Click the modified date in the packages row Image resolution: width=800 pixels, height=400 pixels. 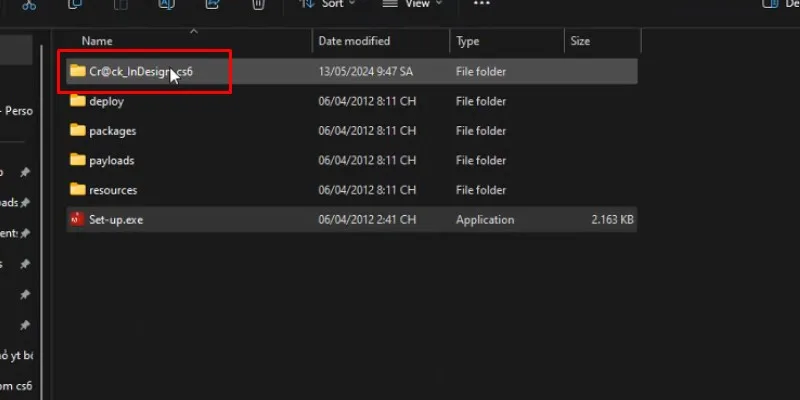367,131
